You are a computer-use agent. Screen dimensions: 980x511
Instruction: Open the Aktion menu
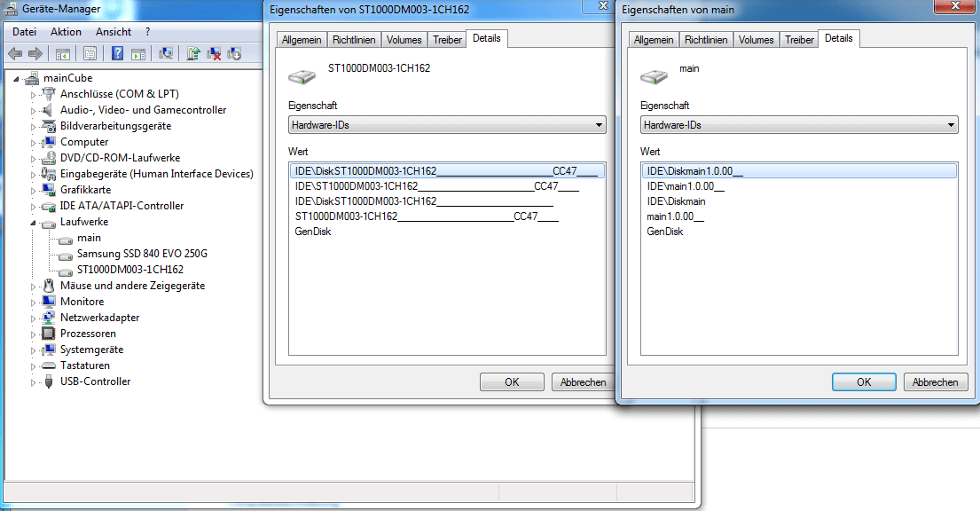click(66, 32)
